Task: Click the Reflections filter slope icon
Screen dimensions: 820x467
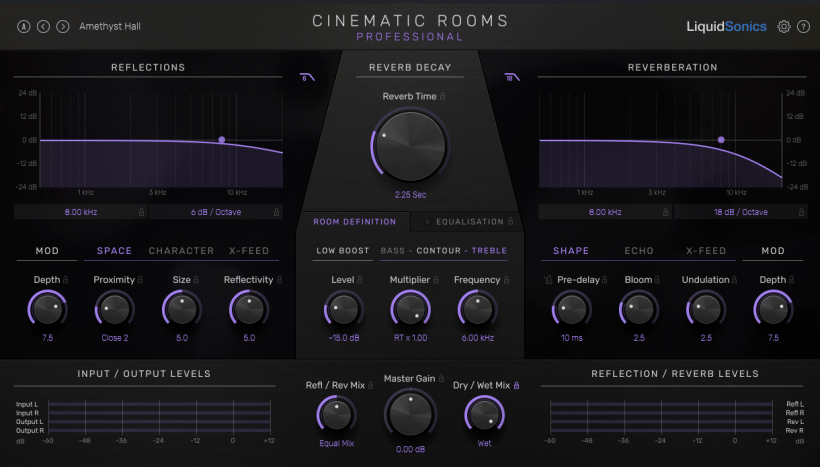Action: point(306,78)
